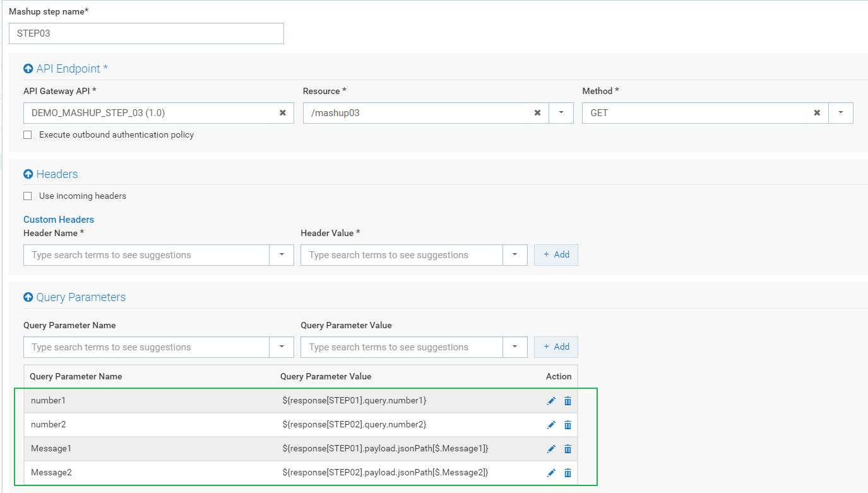Edit the number2 query parameter row
This screenshot has height=493, width=868.
click(x=551, y=425)
